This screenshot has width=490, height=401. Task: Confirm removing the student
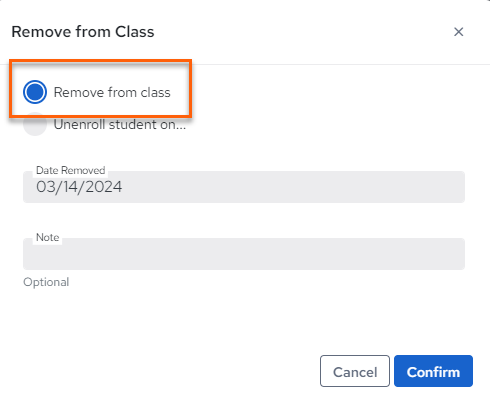(x=433, y=371)
